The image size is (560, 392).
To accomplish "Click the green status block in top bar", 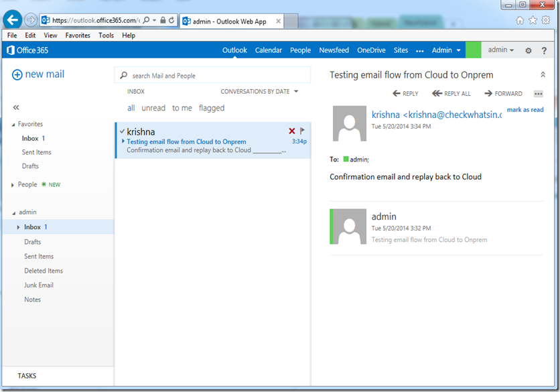I will point(473,50).
